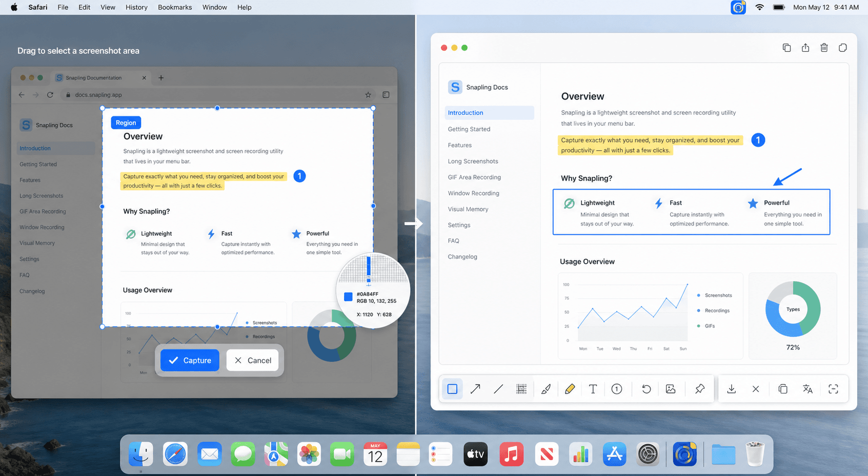Select Introduction in the editor's docs sidebar
The width and height of the screenshot is (868, 476).
tap(489, 113)
